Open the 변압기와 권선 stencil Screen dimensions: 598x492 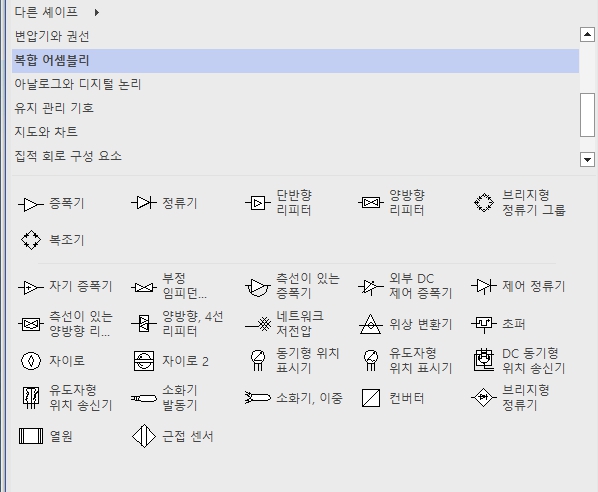pos(296,37)
